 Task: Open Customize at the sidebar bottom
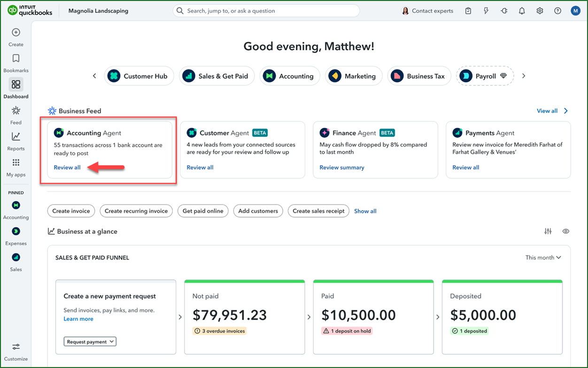pos(16,352)
